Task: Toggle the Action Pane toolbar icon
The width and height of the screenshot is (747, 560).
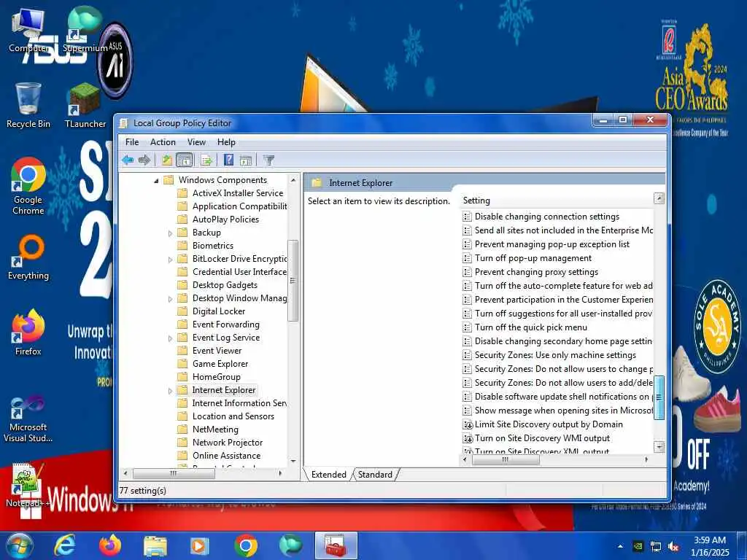Action: (x=246, y=160)
